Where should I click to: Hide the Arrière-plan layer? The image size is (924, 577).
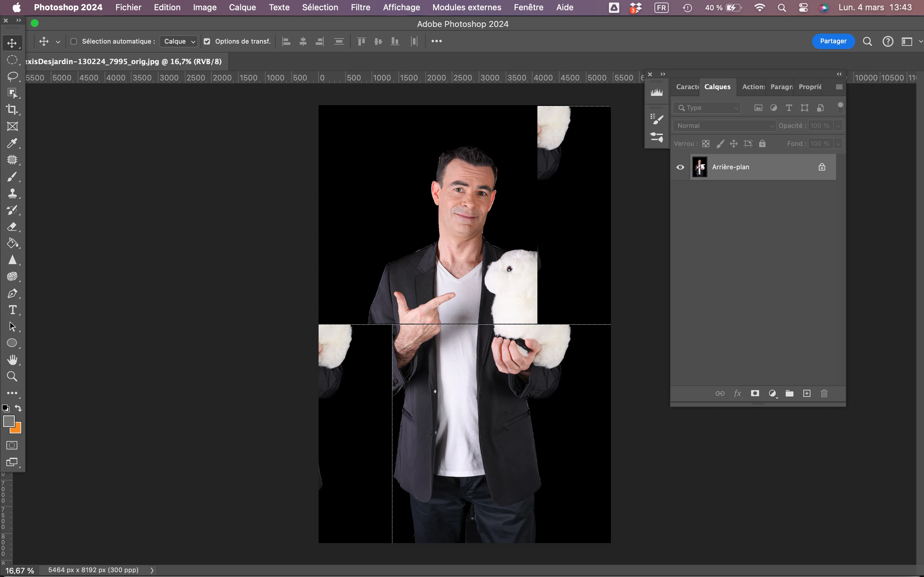click(680, 167)
